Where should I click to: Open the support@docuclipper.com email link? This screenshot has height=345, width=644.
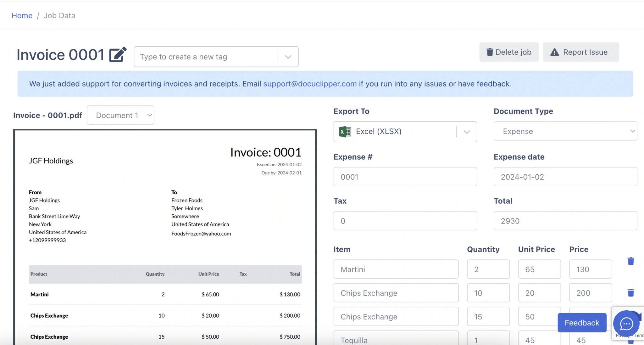(x=310, y=84)
